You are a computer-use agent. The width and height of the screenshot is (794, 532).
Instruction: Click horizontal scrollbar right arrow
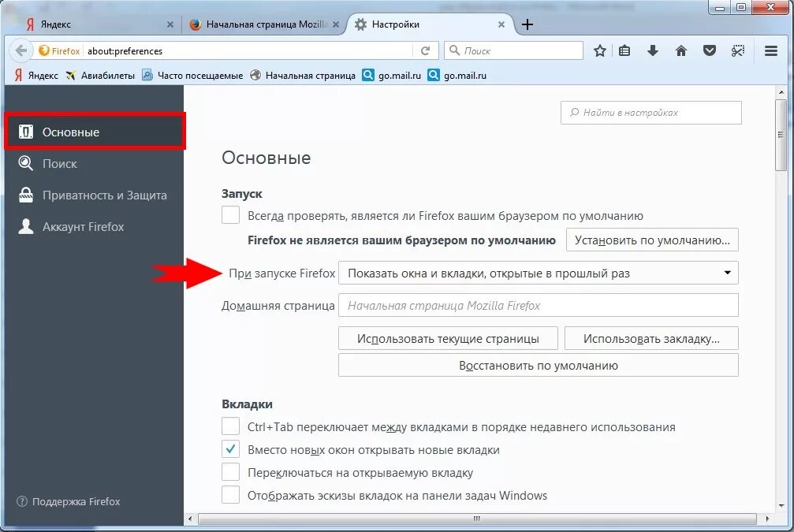pos(767,519)
